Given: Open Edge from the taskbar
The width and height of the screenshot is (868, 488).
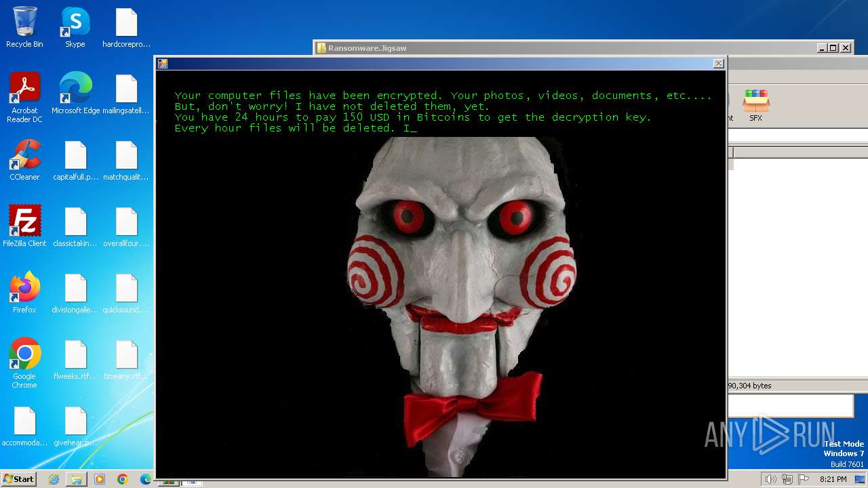Looking at the screenshot, I should click(146, 479).
